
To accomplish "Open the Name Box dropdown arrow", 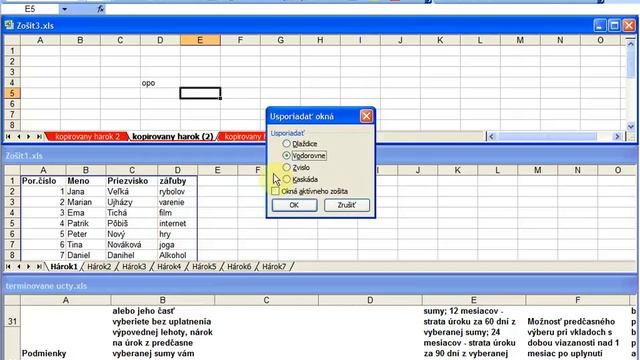I will click(x=64, y=9).
